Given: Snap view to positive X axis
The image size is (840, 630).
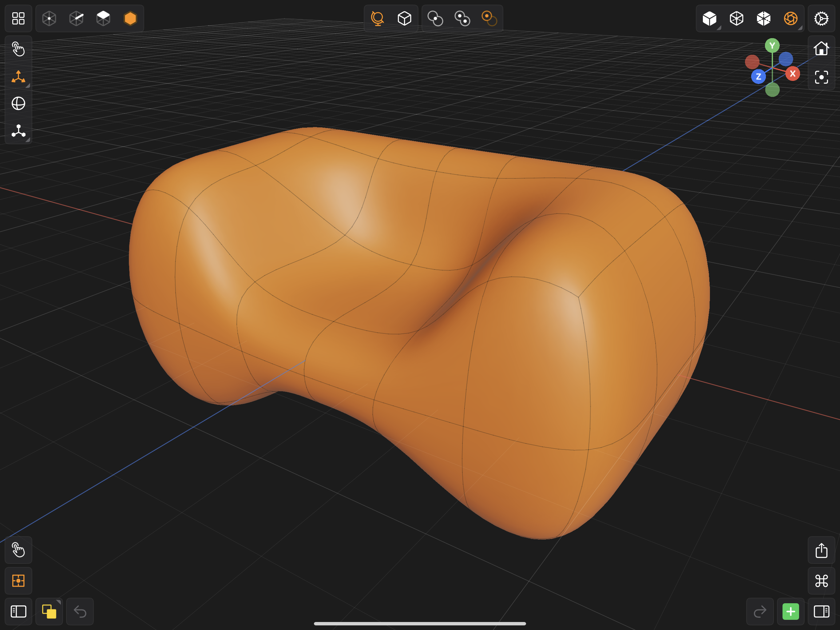Looking at the screenshot, I should [793, 74].
